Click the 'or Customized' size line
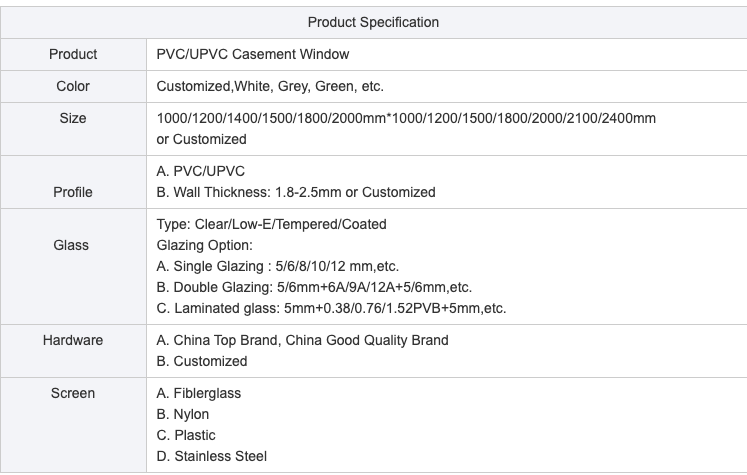 (201, 139)
